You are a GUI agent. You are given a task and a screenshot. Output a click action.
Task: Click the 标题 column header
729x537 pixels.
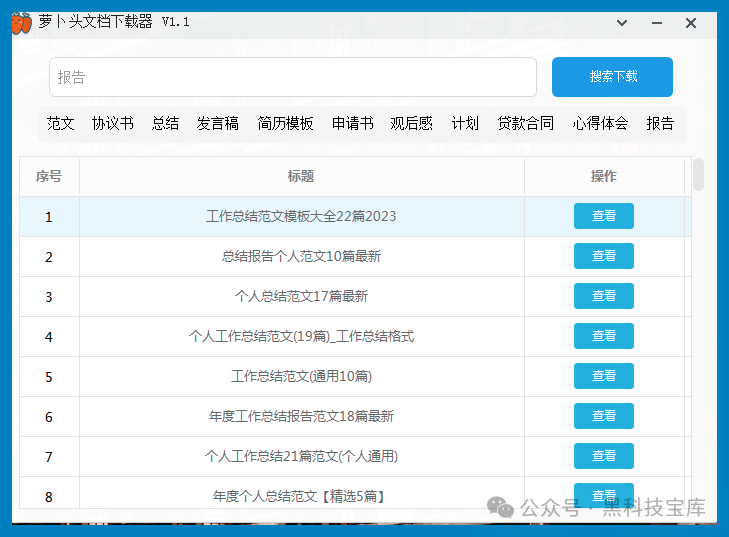[301, 176]
